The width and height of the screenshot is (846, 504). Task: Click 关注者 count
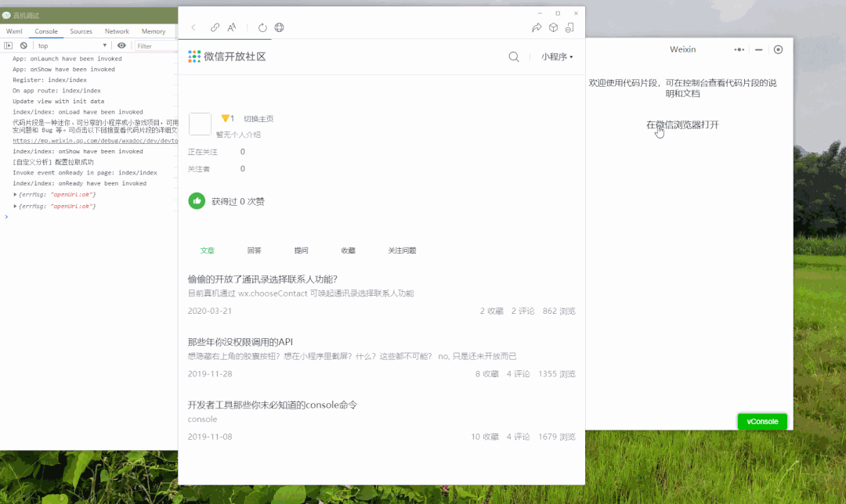pyautogui.click(x=242, y=169)
